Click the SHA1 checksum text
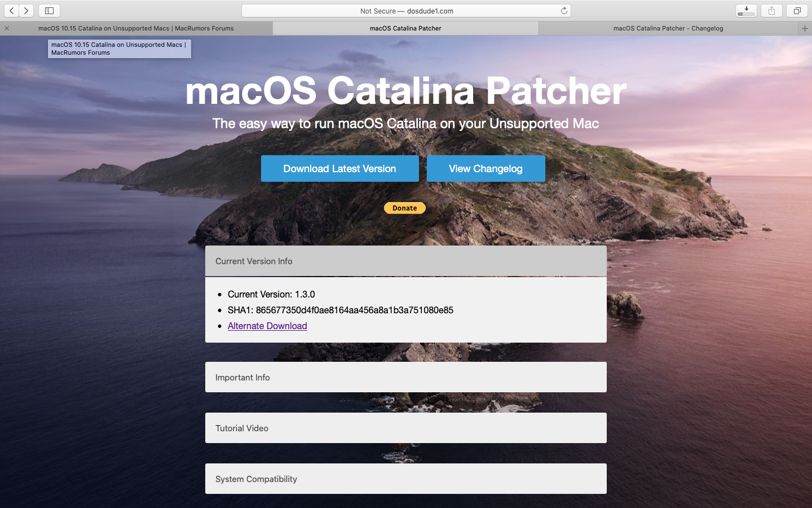Image resolution: width=812 pixels, height=508 pixels. point(341,310)
